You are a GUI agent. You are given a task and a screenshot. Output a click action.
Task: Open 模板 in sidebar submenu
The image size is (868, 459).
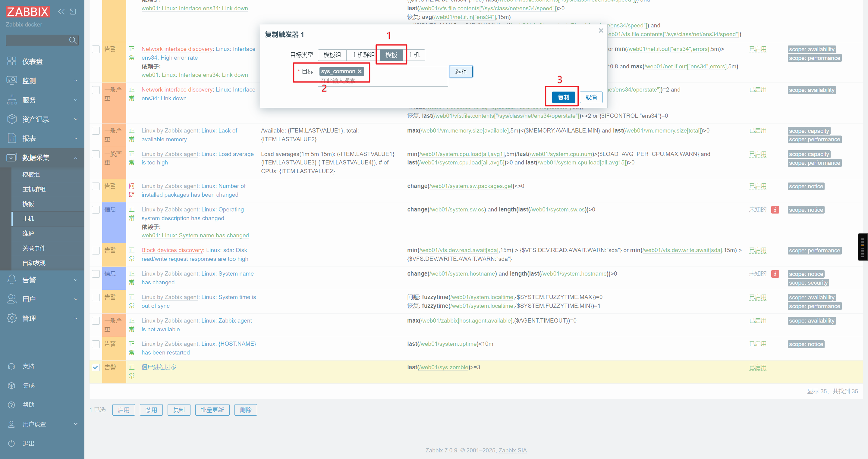(28, 204)
